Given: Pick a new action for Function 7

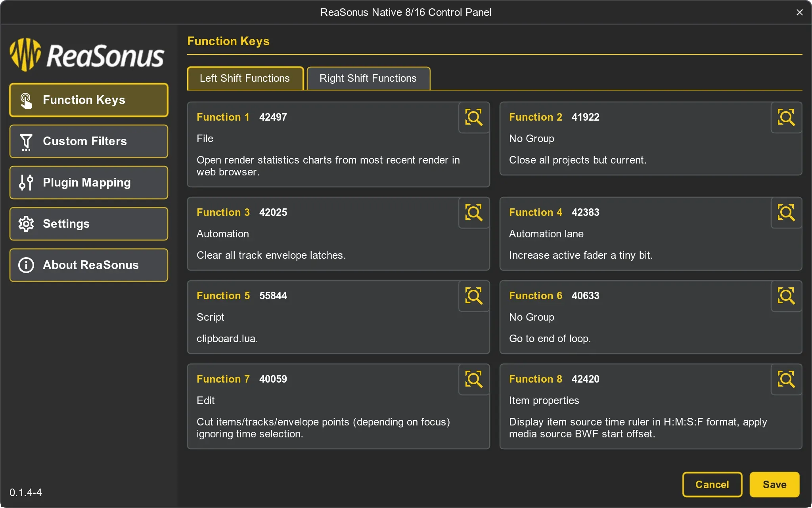Looking at the screenshot, I should pyautogui.click(x=474, y=379).
